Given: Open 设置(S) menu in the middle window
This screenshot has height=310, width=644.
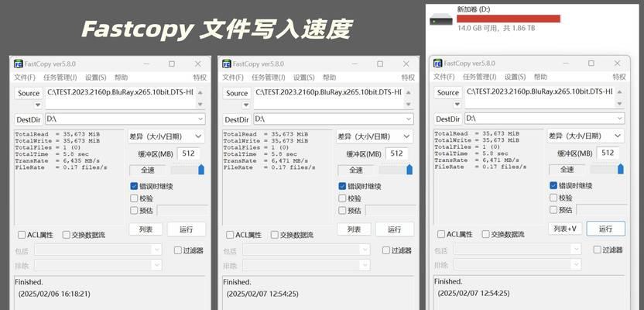Looking at the screenshot, I should [304, 77].
